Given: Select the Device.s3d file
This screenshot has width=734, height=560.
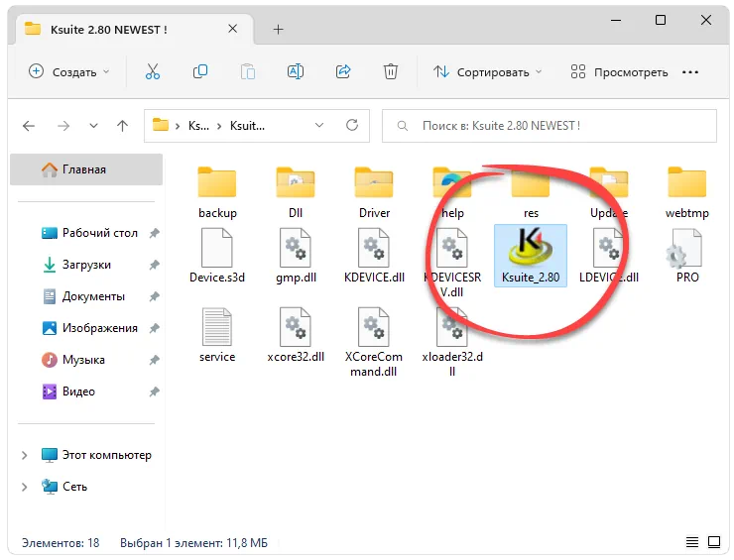Looking at the screenshot, I should point(217,256).
